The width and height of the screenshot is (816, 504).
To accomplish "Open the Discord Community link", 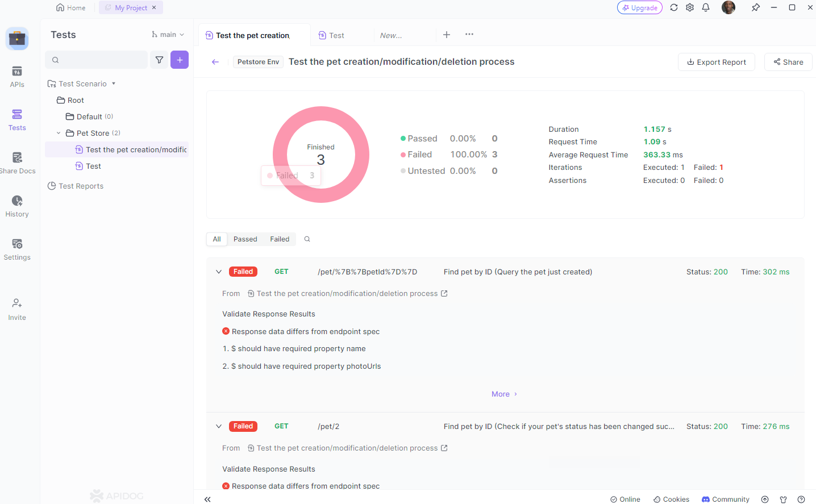I will pyautogui.click(x=725, y=499).
